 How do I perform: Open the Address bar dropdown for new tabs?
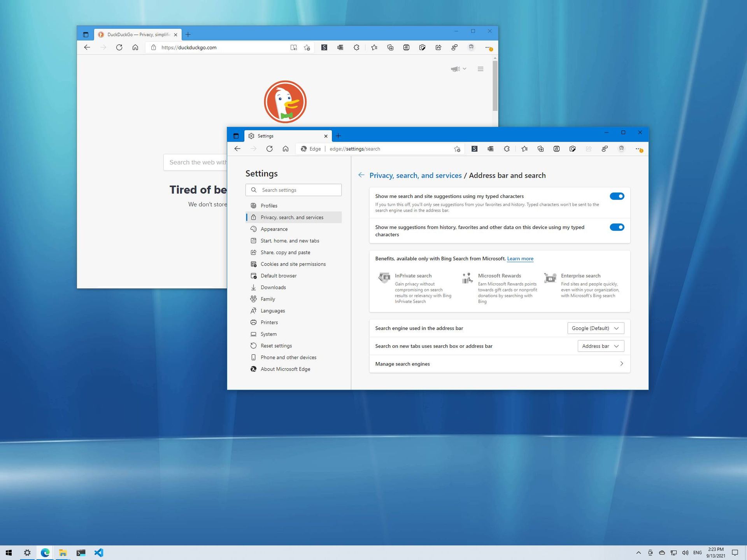click(x=600, y=346)
